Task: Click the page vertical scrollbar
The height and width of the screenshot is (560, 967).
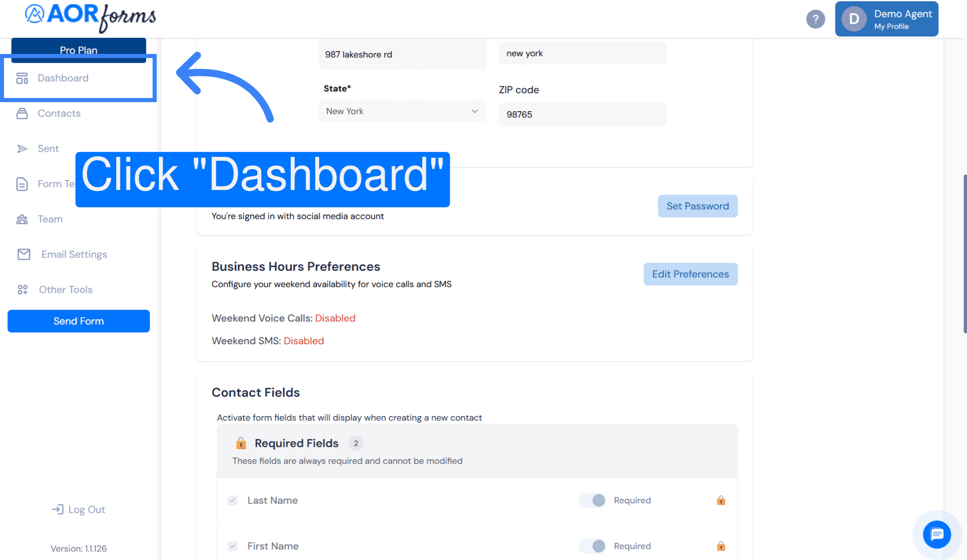Action: coord(965,254)
